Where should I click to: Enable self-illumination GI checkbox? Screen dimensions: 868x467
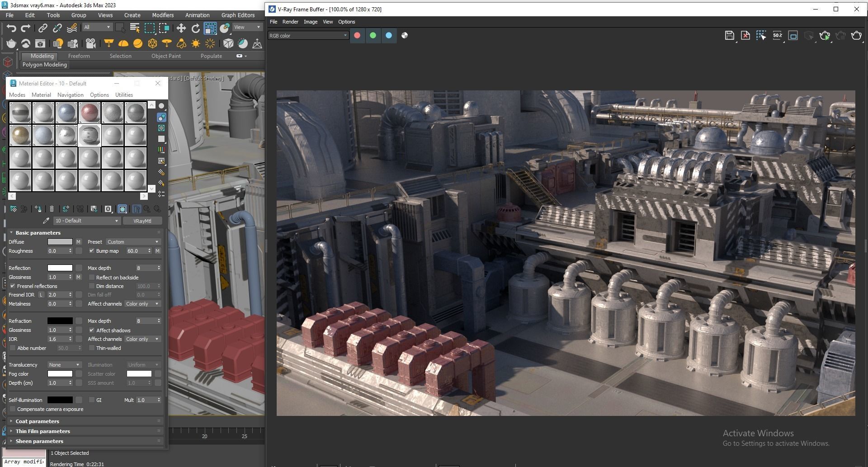(x=92, y=400)
